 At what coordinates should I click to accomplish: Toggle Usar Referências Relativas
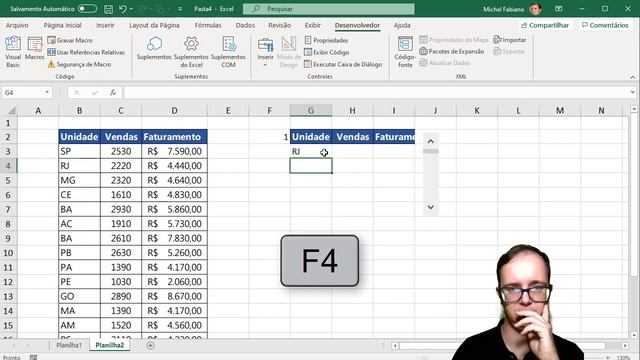click(x=86, y=52)
